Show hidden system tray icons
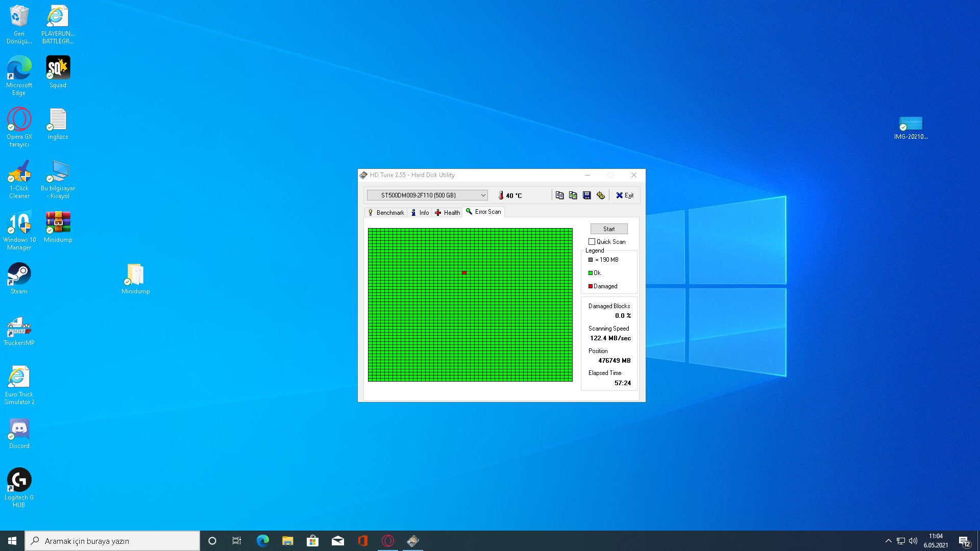Image resolution: width=980 pixels, height=551 pixels. pos(888,541)
